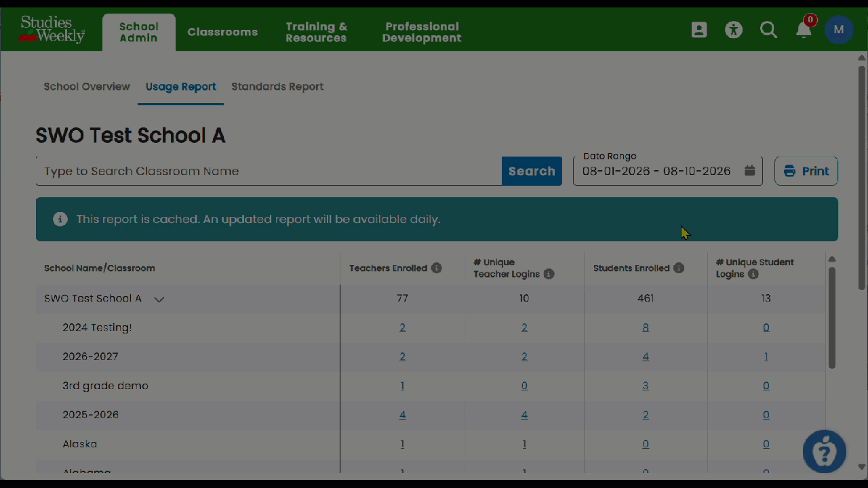Open Teachers Enrolled count for 2024 Testing!
The image size is (868, 488).
[402, 327]
